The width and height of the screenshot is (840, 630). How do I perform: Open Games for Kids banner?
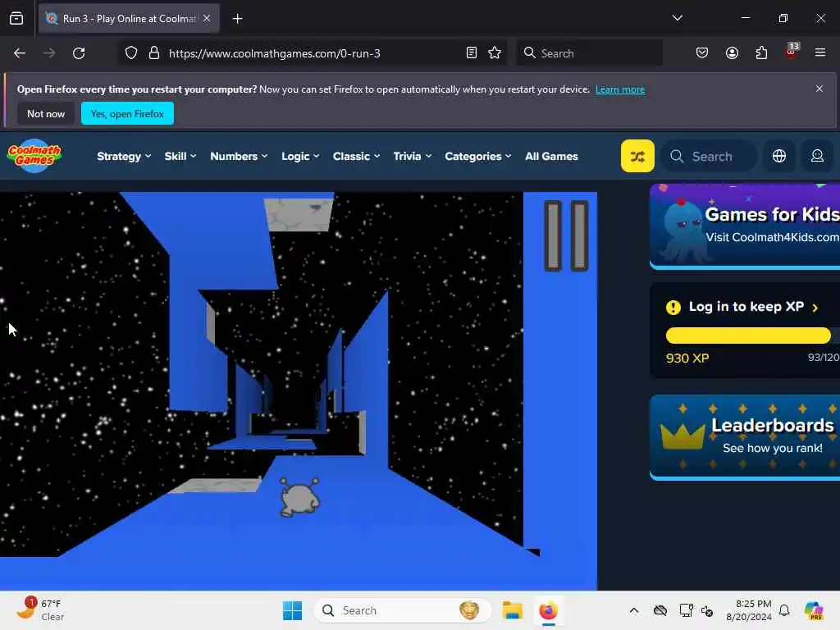point(745,226)
